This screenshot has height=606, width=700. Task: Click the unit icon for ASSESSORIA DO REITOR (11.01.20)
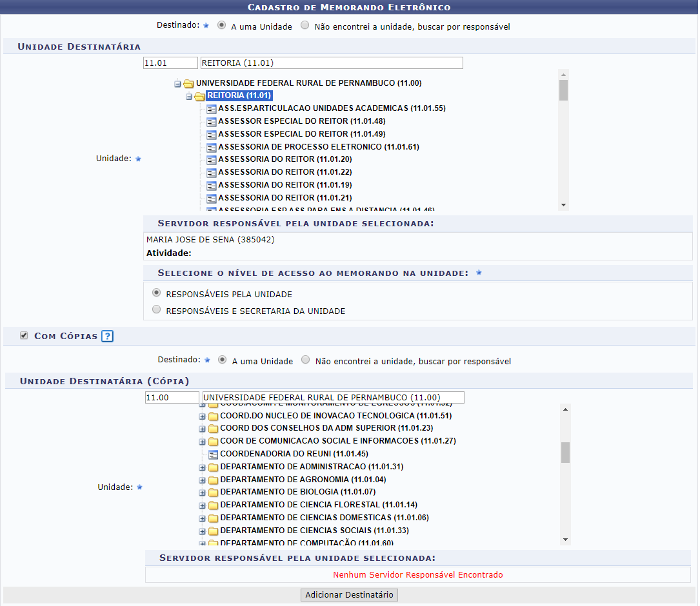(x=211, y=160)
